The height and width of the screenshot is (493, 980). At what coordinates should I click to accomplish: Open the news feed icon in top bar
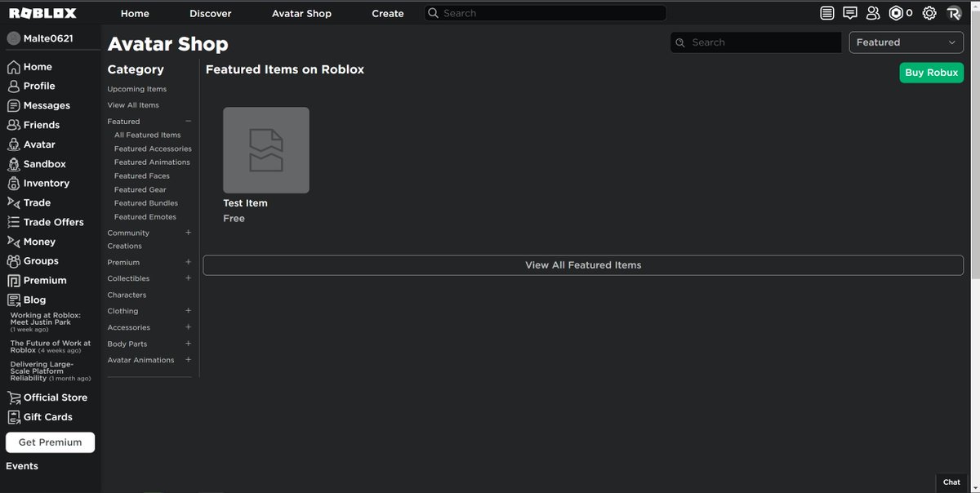pos(828,13)
